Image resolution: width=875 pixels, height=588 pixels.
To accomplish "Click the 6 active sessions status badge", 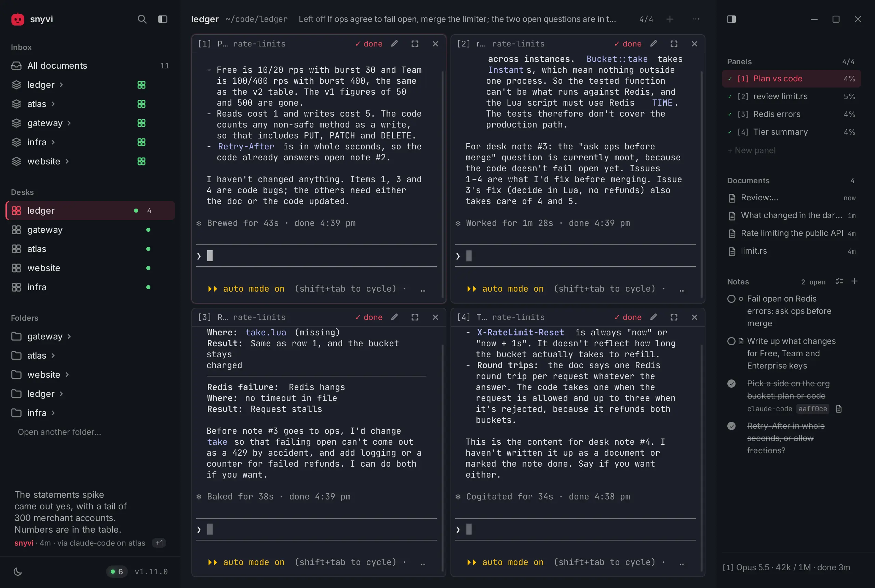I will click(117, 572).
